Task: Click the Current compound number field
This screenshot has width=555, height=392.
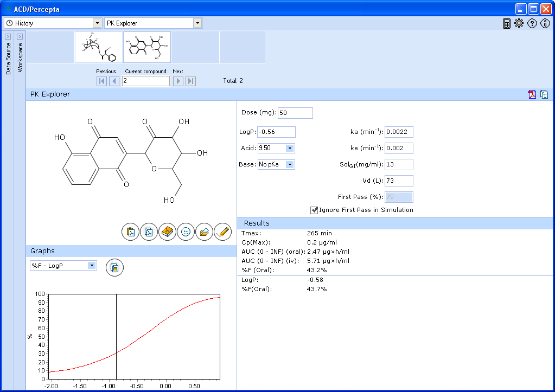Action: tap(146, 81)
